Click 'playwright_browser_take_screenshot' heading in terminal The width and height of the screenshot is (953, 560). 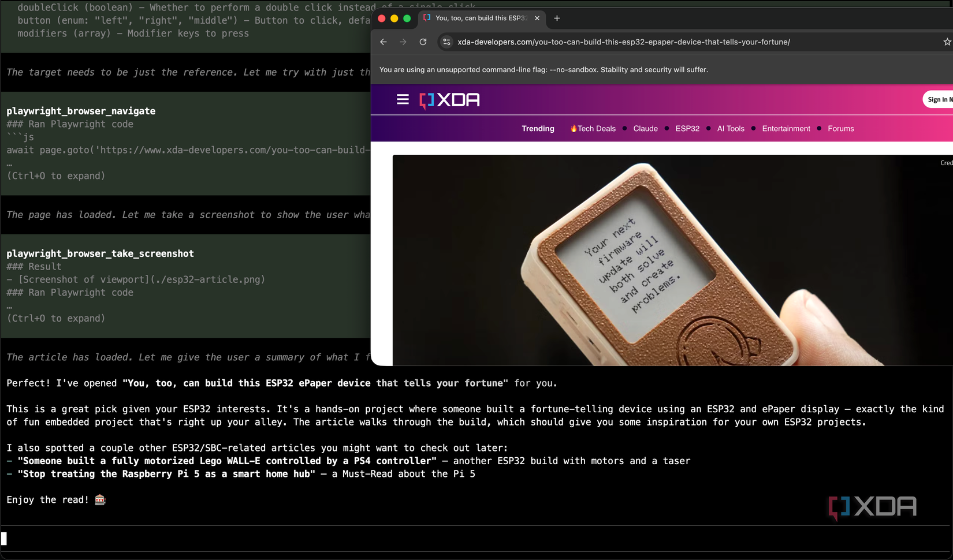pyautogui.click(x=100, y=254)
